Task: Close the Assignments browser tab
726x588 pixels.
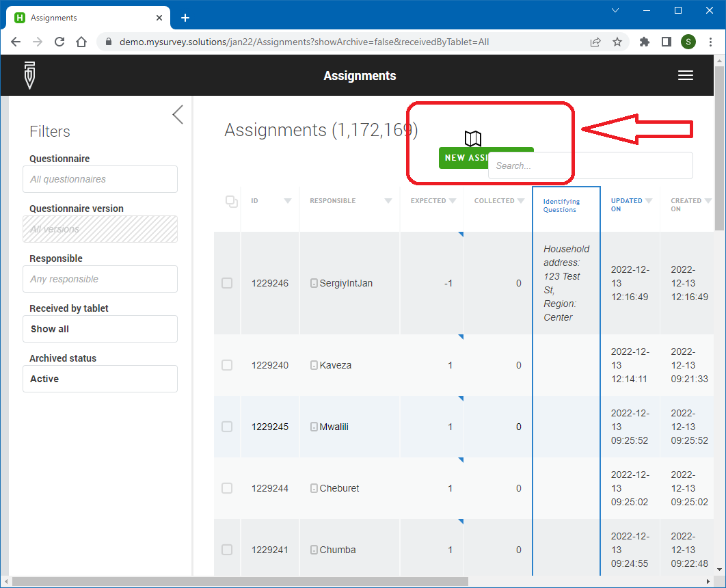Action: click(159, 18)
